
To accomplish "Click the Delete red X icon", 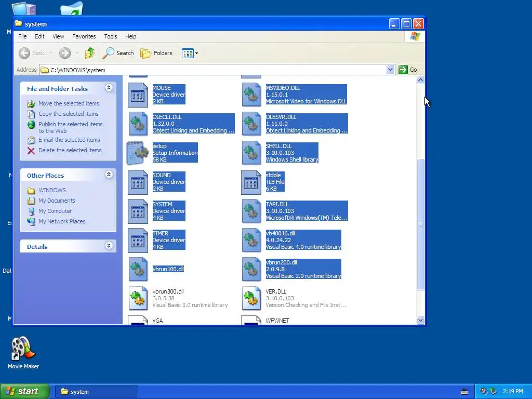I will (x=31, y=151).
